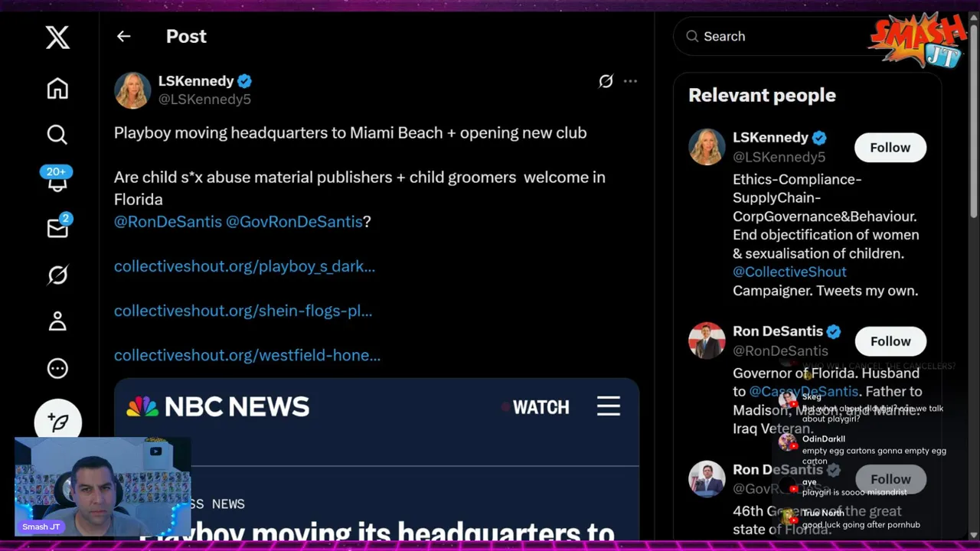Open the @RonDeSantis mention link
980x551 pixels.
168,221
